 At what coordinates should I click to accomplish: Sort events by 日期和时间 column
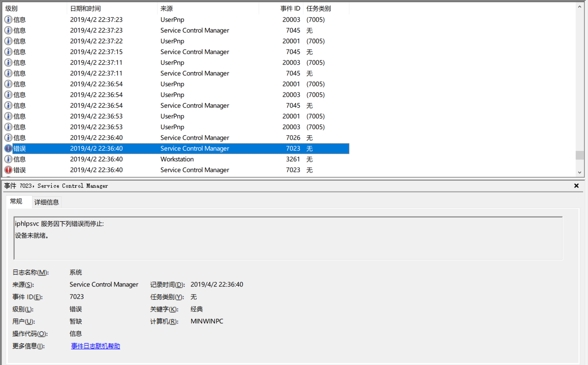click(85, 9)
